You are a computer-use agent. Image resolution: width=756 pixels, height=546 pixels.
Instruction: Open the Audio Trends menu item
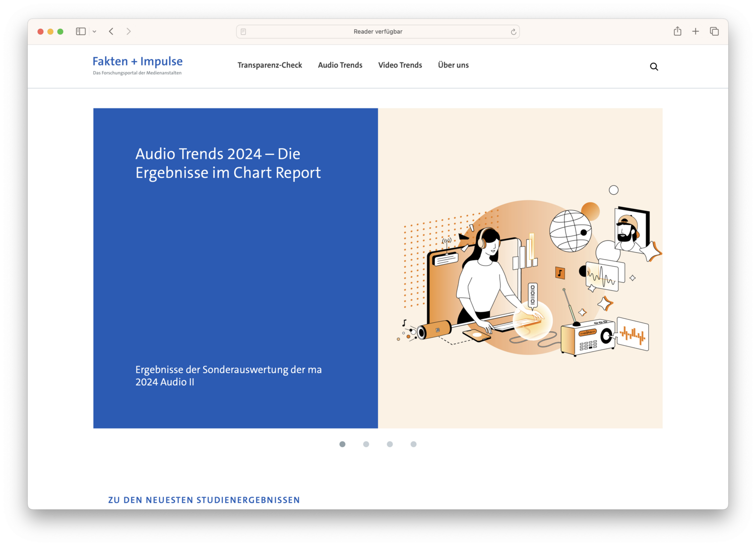tap(340, 65)
